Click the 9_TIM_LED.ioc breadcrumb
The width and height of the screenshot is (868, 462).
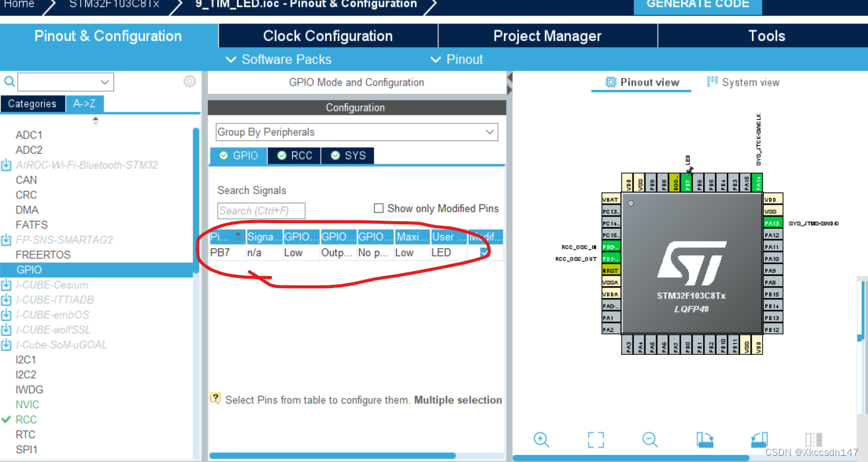click(x=305, y=4)
